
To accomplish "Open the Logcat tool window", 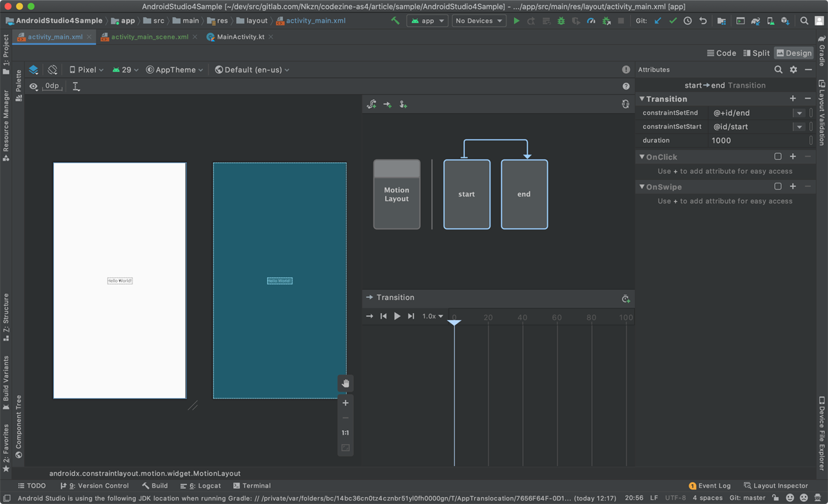I will [200, 485].
